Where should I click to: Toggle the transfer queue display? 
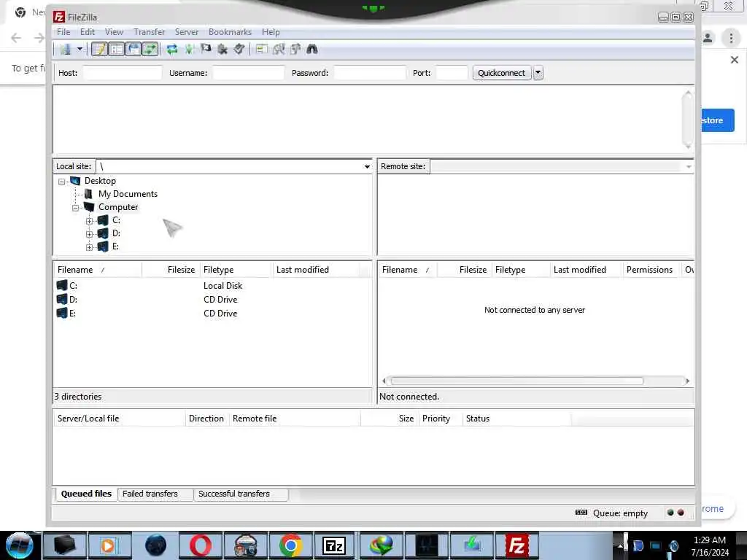click(x=150, y=49)
